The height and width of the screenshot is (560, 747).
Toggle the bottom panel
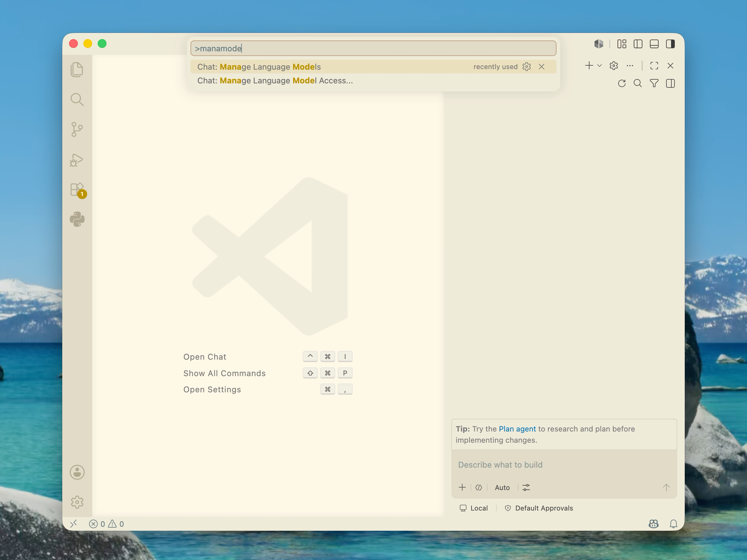coord(654,44)
